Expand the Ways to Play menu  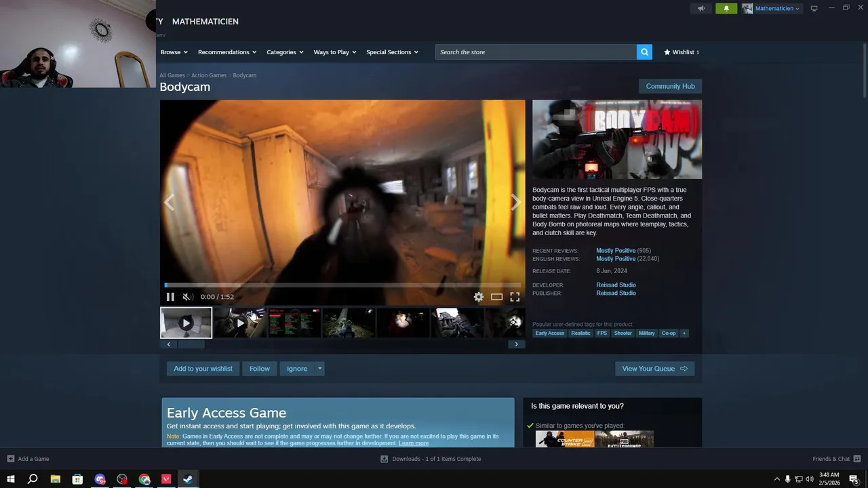pos(335,52)
